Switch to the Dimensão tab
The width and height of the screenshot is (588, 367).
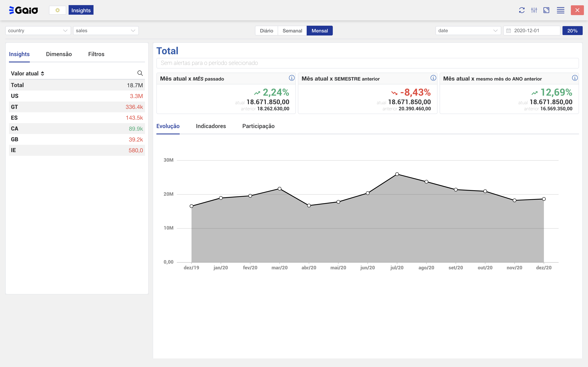point(59,54)
